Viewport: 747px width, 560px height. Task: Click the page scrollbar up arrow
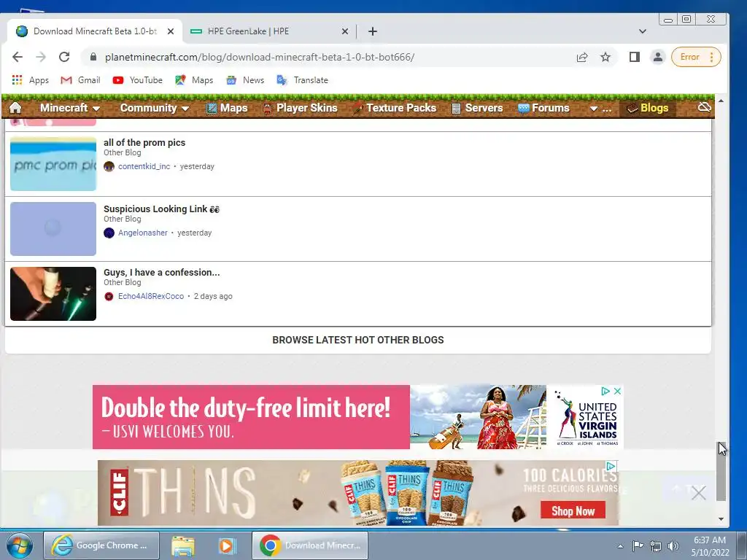point(721,101)
